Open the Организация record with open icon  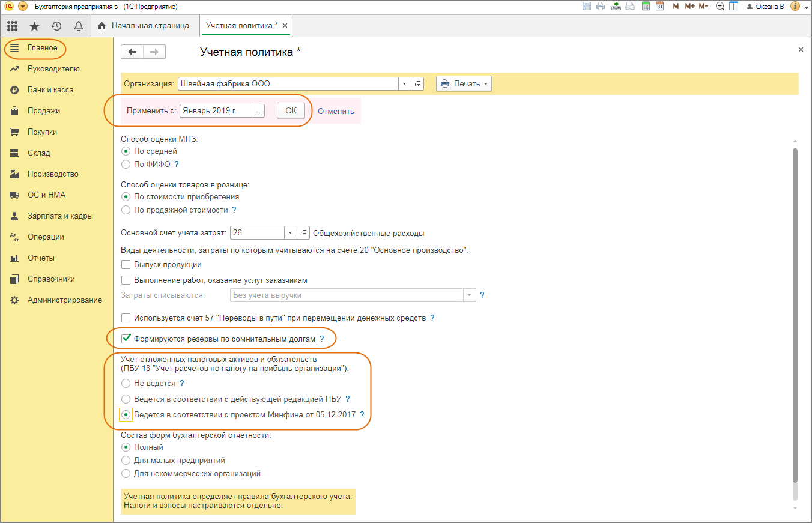[418, 84]
